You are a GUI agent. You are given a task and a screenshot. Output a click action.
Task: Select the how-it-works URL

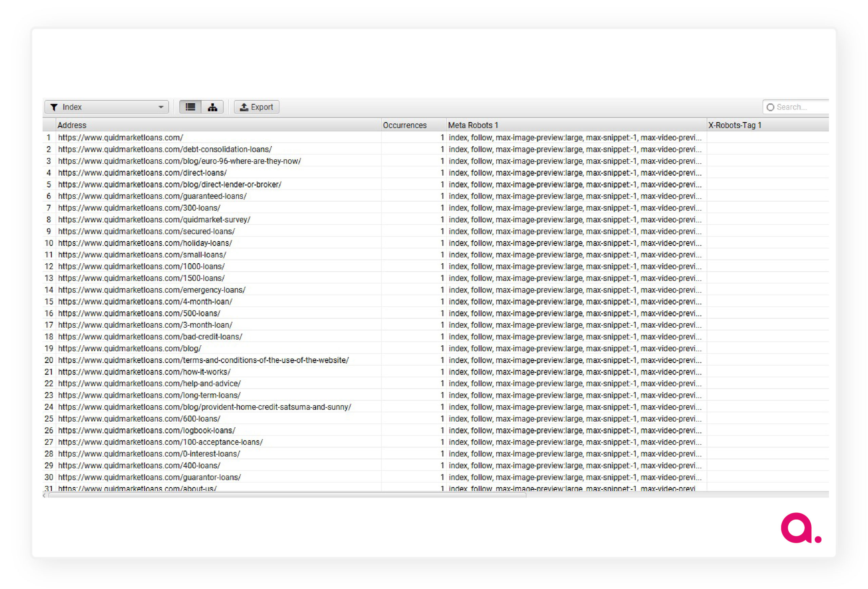(144, 372)
